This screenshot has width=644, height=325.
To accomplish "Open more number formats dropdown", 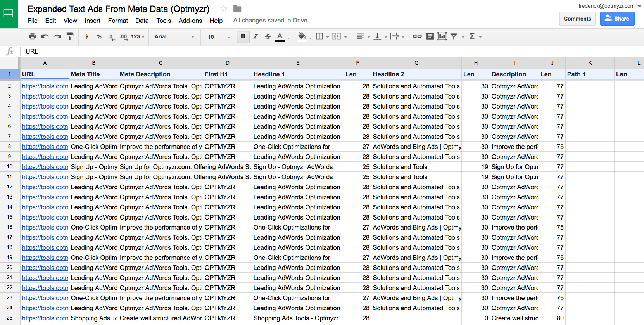I will 138,36.
